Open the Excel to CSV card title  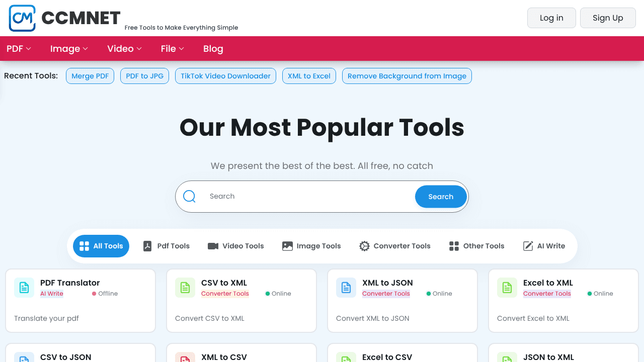[x=387, y=357]
